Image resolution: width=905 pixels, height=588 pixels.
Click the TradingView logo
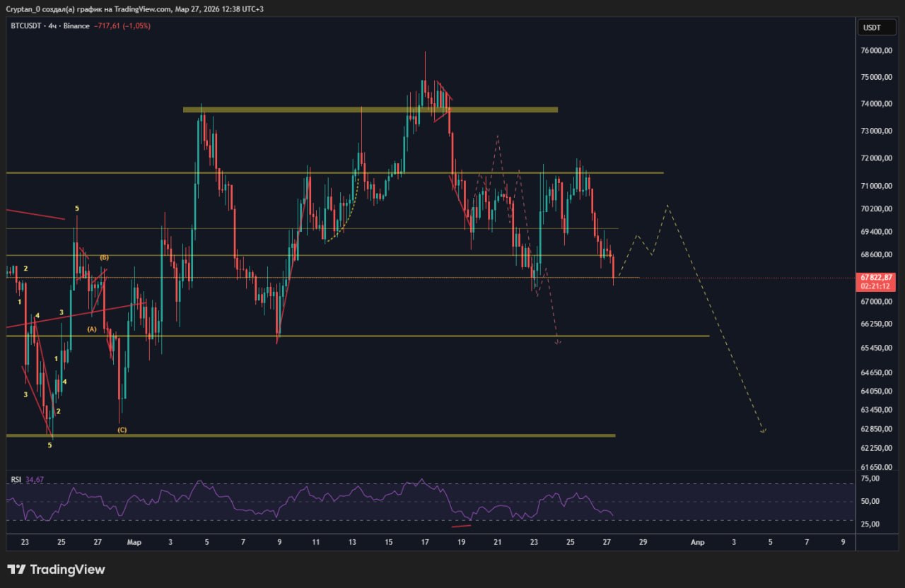(56, 570)
